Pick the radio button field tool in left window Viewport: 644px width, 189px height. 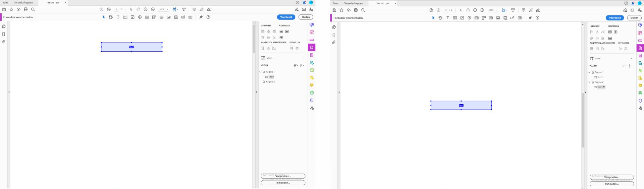(x=140, y=17)
